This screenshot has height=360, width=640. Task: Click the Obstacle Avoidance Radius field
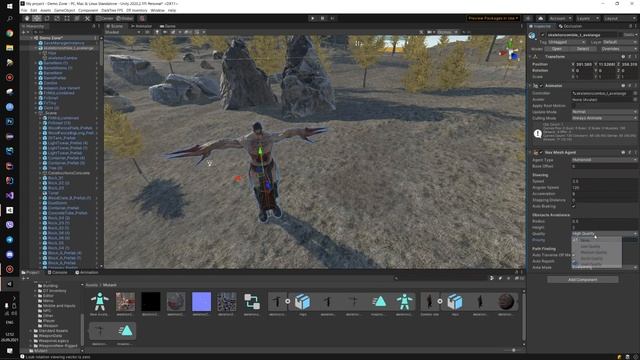604,221
